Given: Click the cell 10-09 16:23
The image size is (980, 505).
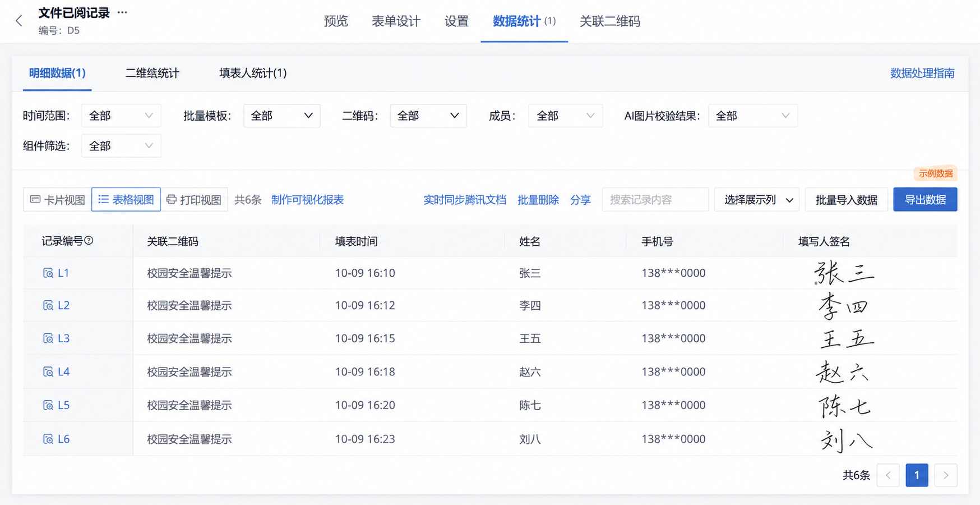Looking at the screenshot, I should pos(365,439).
